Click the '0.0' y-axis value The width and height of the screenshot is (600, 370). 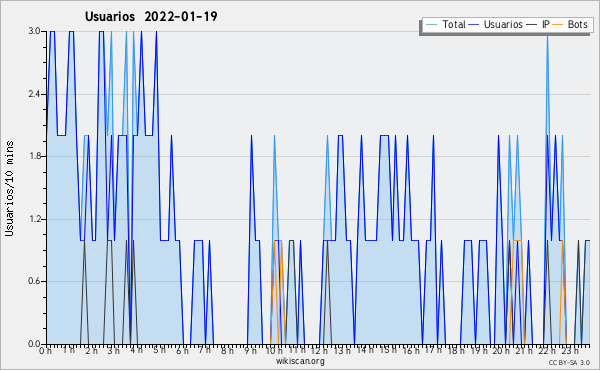(x=34, y=344)
